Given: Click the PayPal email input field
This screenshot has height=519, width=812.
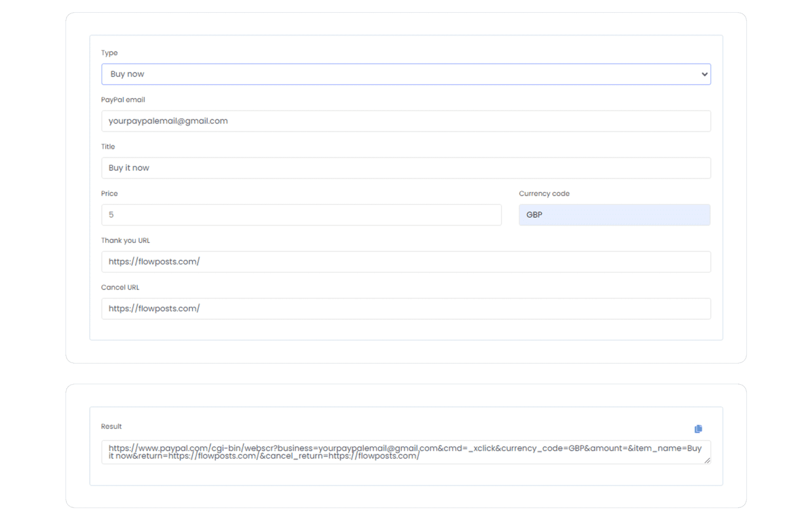Looking at the screenshot, I should coord(406,121).
